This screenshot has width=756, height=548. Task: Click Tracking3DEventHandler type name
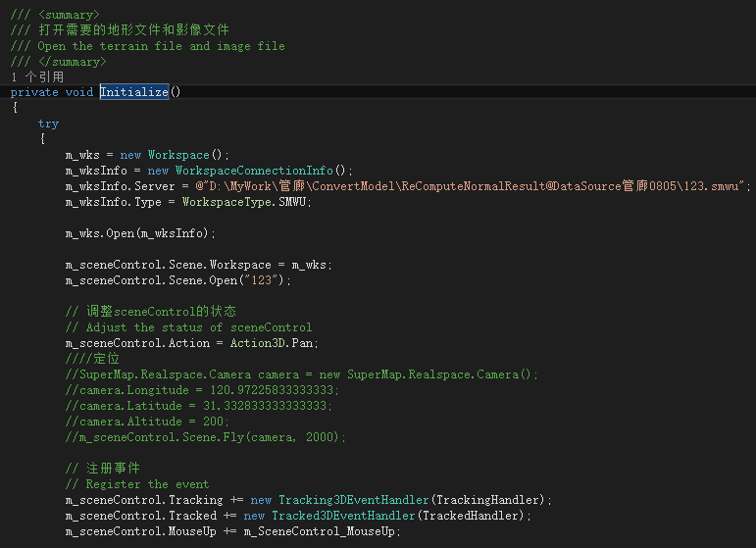354,500
